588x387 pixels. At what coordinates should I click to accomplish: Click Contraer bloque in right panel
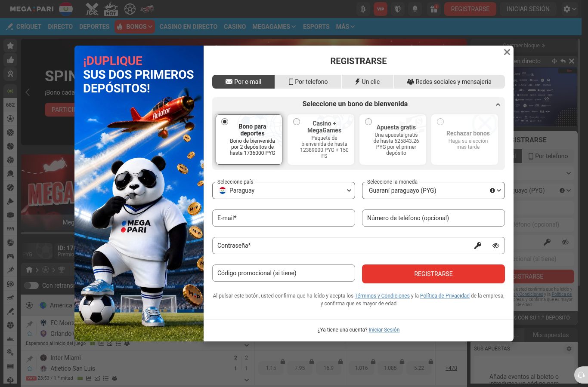coord(524,46)
